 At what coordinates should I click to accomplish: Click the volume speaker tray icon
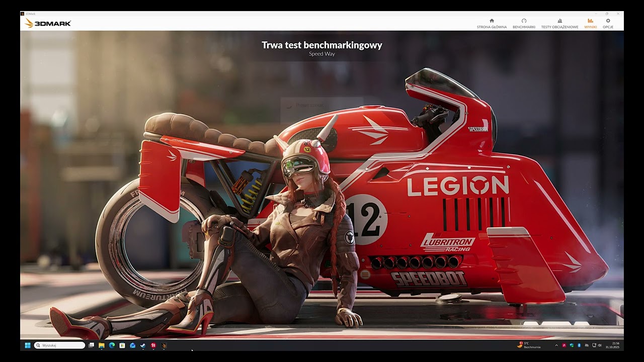pyautogui.click(x=600, y=345)
